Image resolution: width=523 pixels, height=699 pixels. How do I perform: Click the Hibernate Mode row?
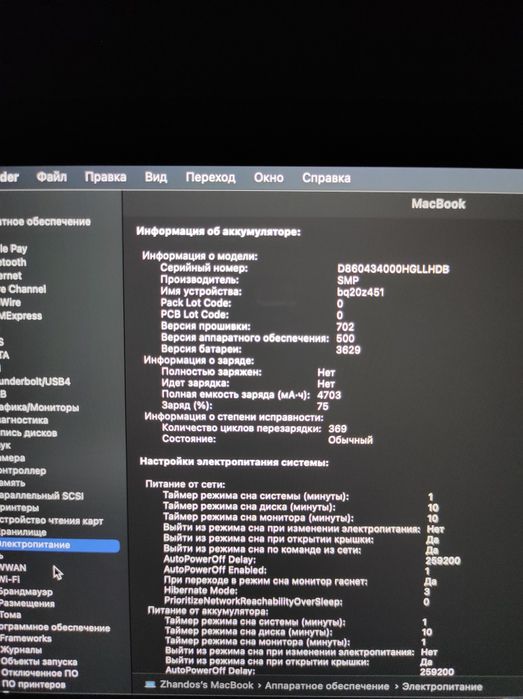297,591
